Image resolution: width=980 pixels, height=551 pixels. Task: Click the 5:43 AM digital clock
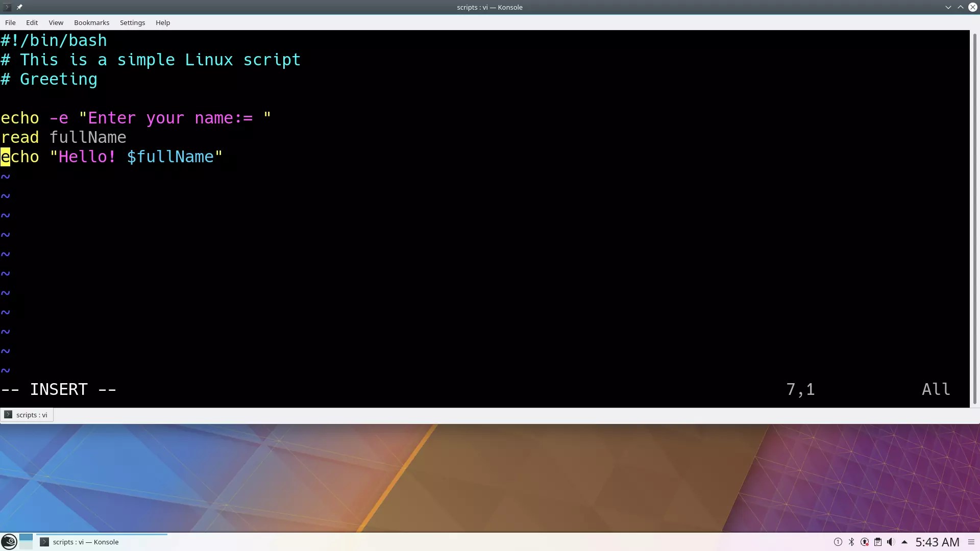click(x=937, y=542)
